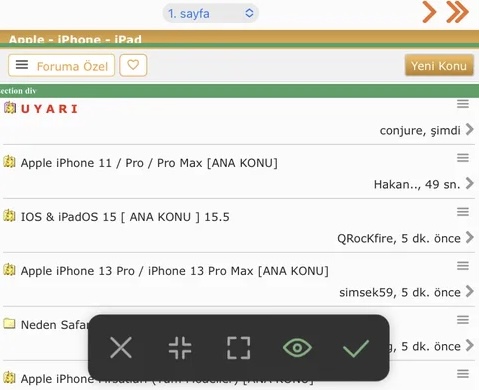The height and width of the screenshot is (390, 479).
Task: Open Apple iPhone 13 Pro / Pro Max topic
Action: (175, 271)
